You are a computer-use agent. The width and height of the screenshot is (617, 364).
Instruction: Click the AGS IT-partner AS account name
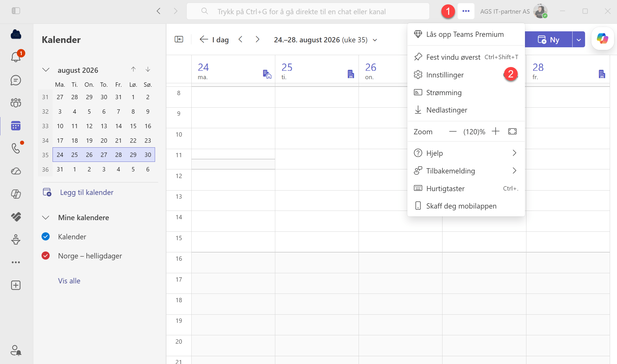tap(505, 12)
